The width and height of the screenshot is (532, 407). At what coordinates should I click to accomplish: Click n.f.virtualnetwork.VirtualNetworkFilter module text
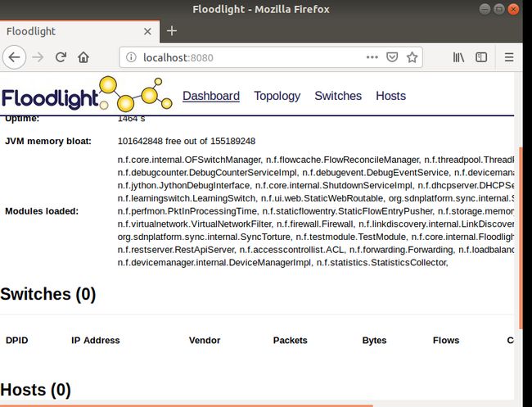coord(195,224)
